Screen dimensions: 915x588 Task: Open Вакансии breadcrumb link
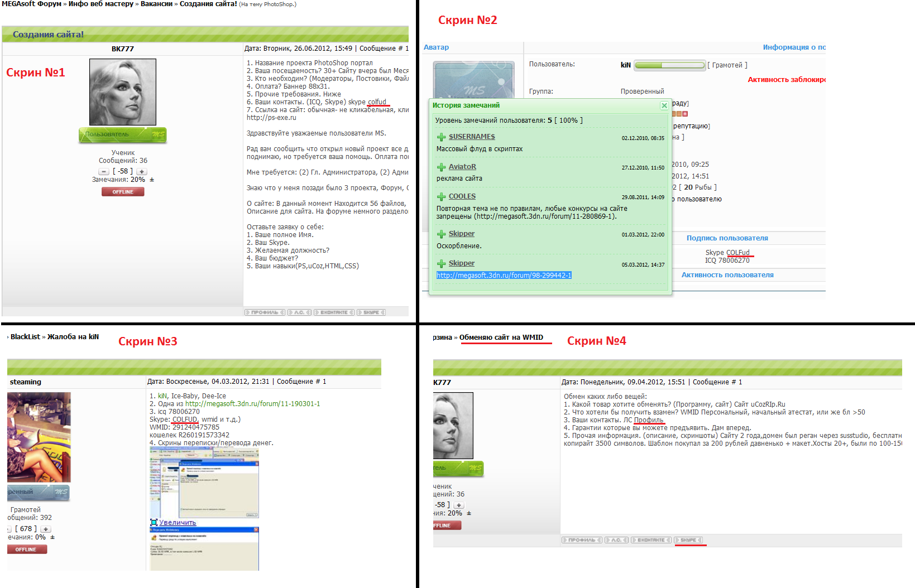tap(156, 4)
